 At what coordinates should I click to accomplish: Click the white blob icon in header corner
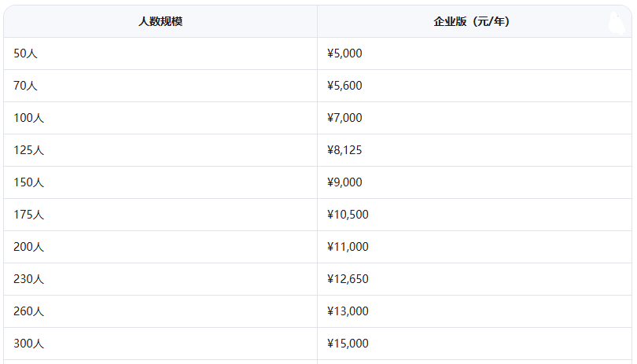tap(617, 23)
